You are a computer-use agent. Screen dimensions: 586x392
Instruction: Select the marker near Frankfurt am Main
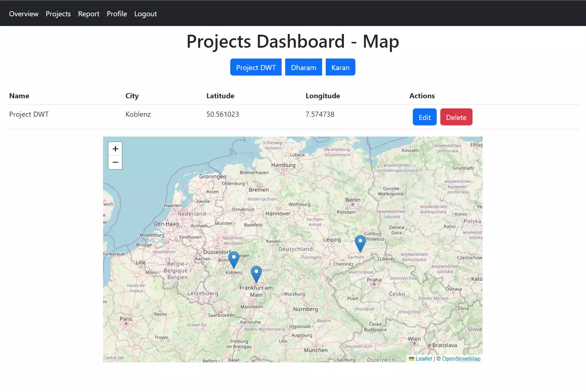[x=256, y=273]
